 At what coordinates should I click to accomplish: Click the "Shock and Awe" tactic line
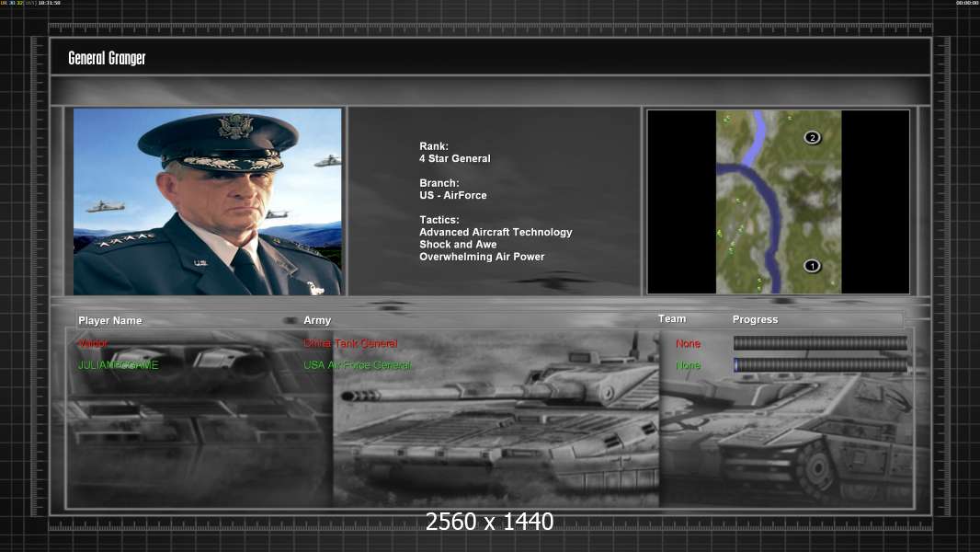(x=458, y=245)
